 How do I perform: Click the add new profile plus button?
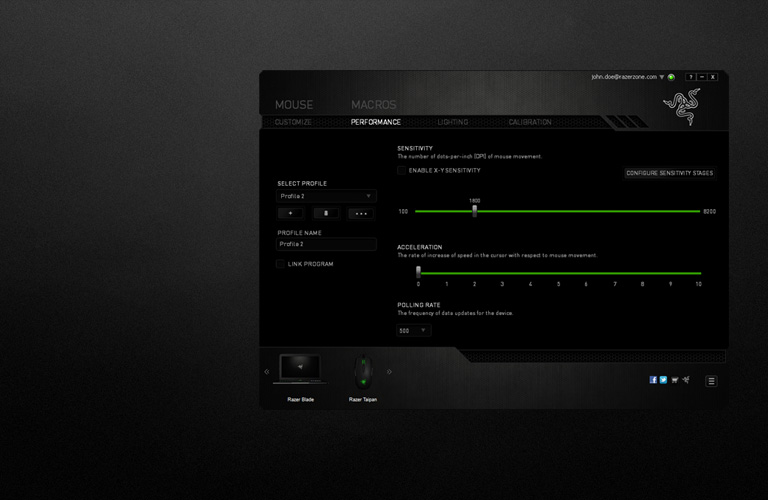(291, 213)
